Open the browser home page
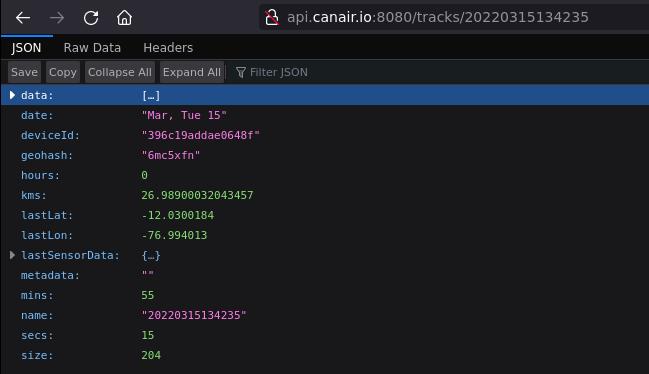The image size is (649, 374). (124, 18)
